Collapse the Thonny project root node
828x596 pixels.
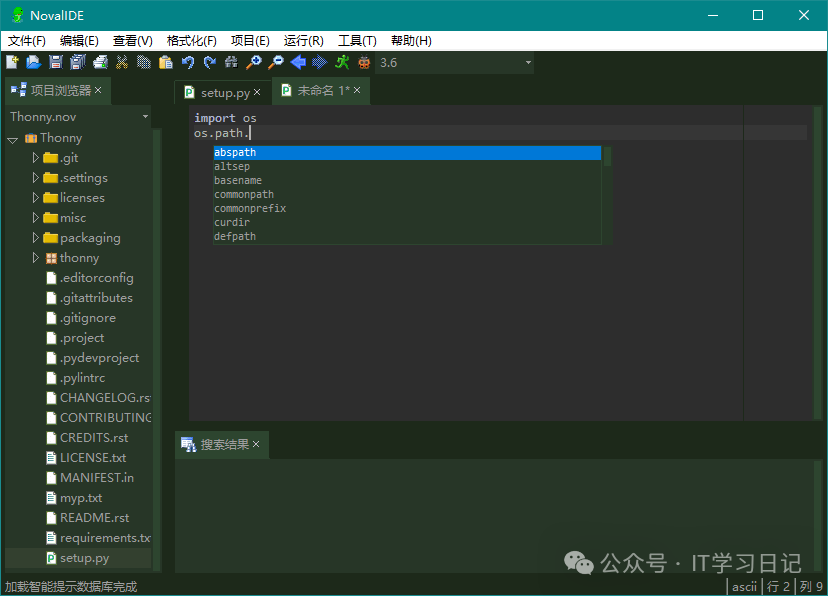(x=13, y=139)
